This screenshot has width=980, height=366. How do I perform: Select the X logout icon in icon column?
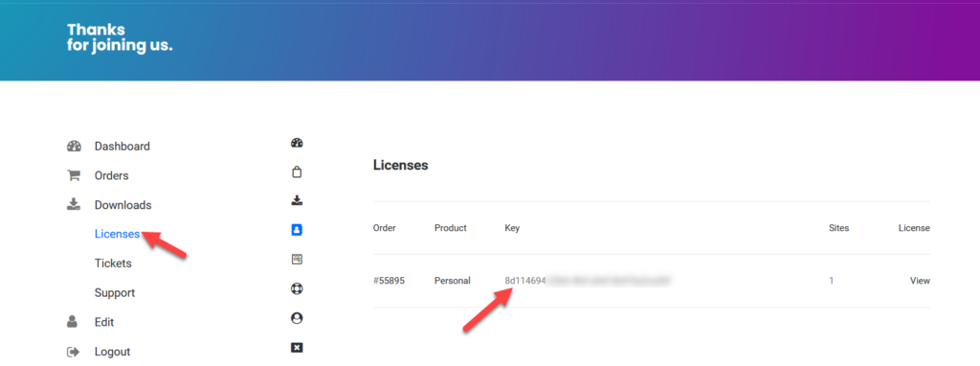pos(297,347)
